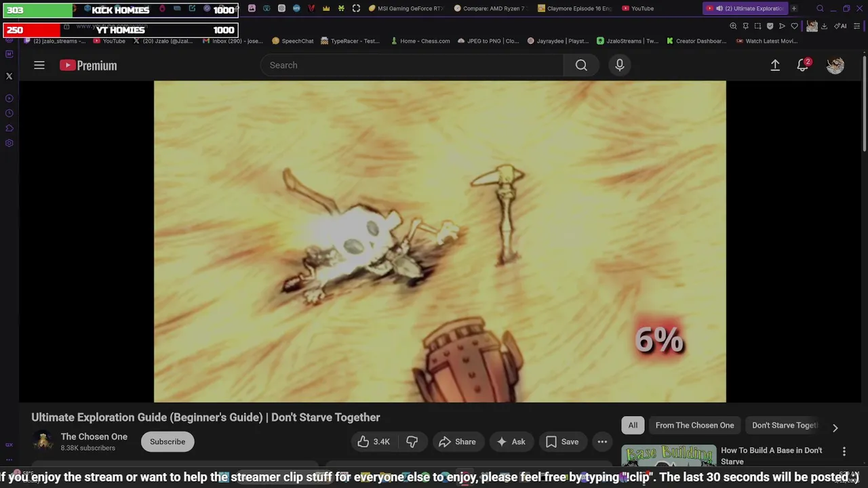This screenshot has width=868, height=488.
Task: Open How To Build A Base thumbnail
Action: (669, 457)
